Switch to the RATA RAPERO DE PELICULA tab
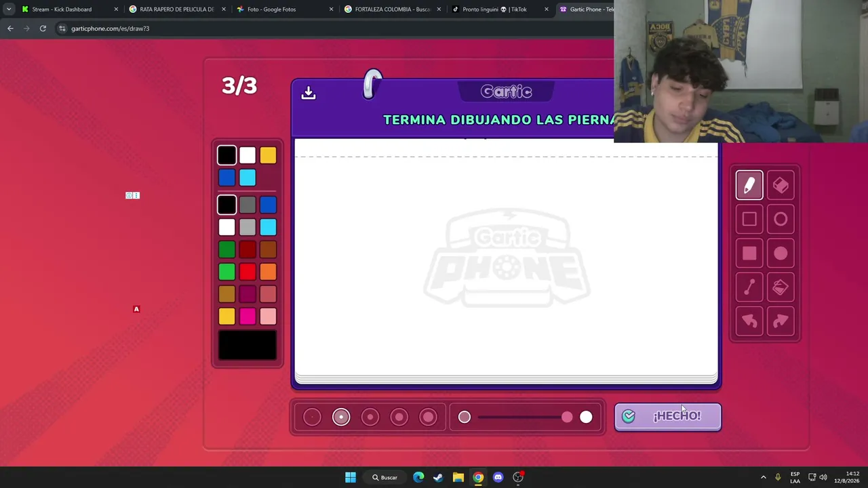The image size is (868, 488). point(177,9)
